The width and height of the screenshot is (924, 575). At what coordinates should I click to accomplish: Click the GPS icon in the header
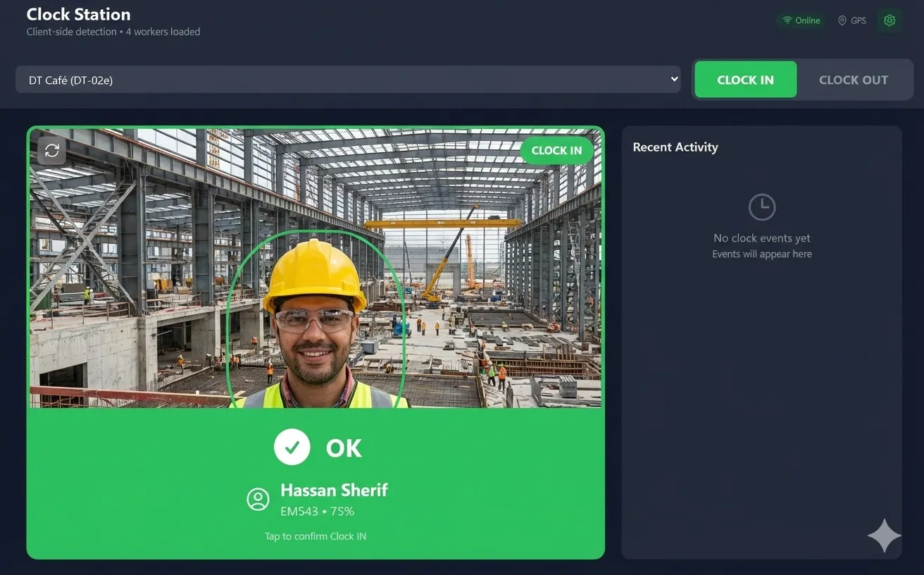(842, 20)
